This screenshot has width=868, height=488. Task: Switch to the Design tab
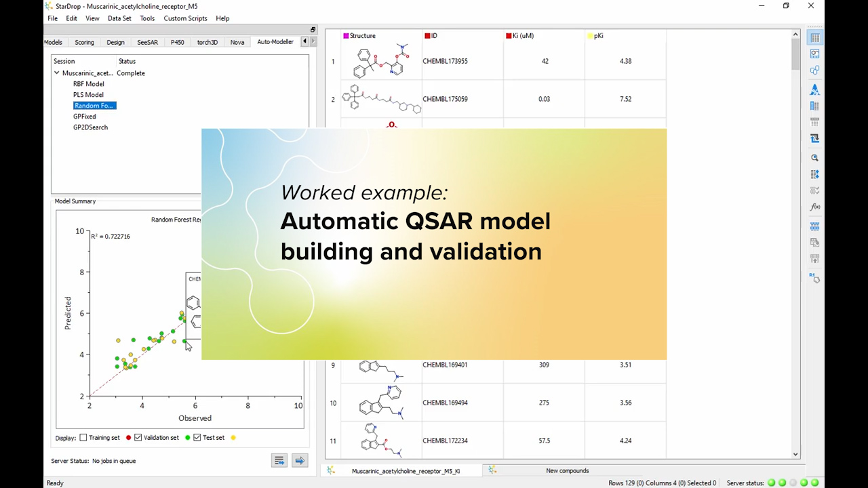115,42
